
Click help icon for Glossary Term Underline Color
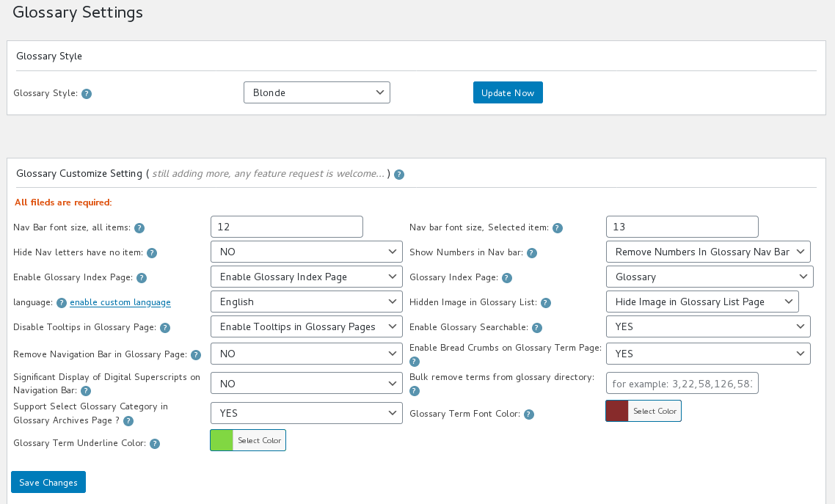(155, 444)
